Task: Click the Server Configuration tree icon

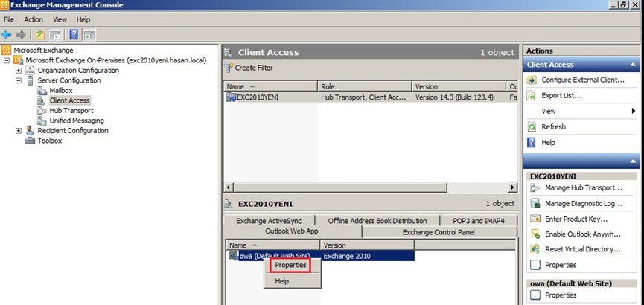Action: click(30, 80)
